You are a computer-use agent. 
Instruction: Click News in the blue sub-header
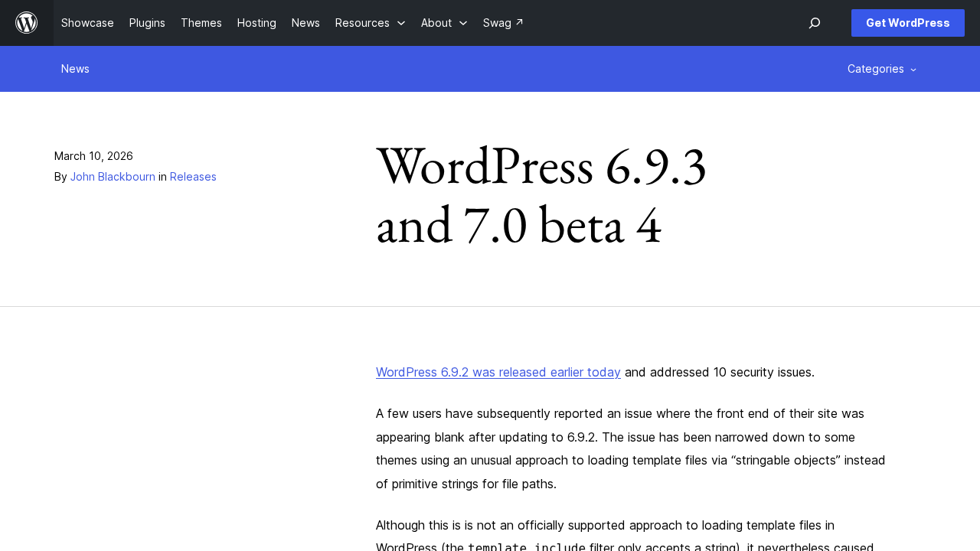point(75,69)
